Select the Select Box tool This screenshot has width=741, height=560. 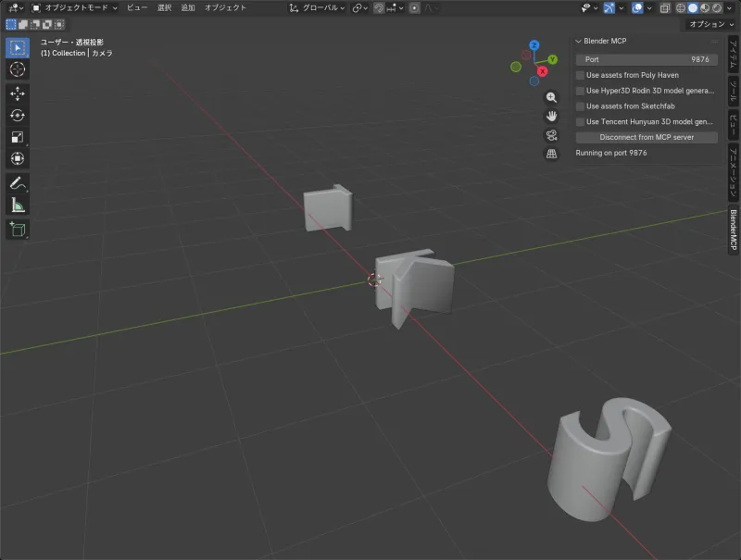18,48
